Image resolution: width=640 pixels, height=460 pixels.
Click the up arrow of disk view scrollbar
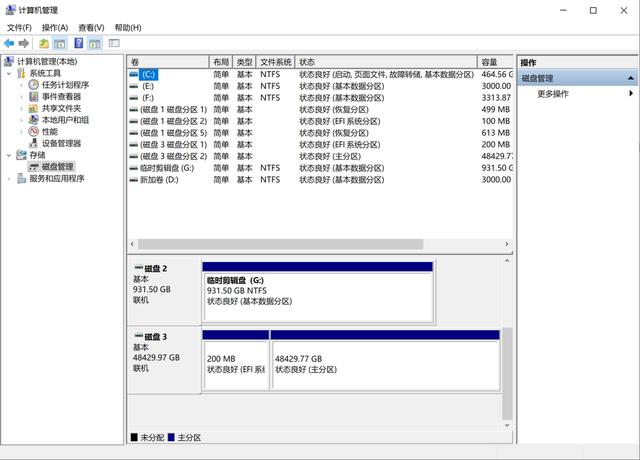tap(507, 260)
